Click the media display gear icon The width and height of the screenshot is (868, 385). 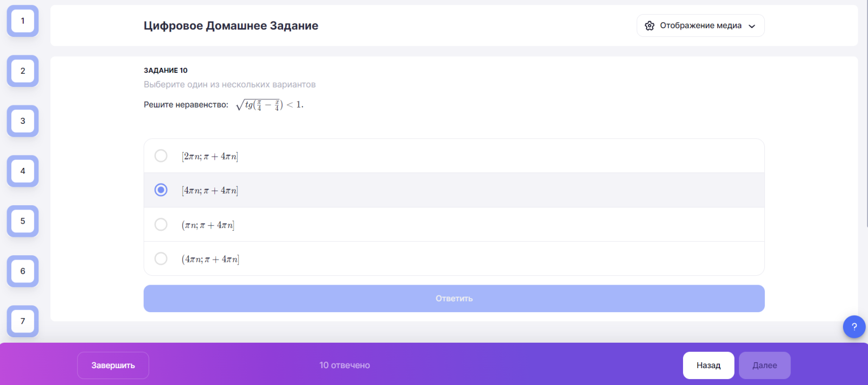click(x=649, y=26)
